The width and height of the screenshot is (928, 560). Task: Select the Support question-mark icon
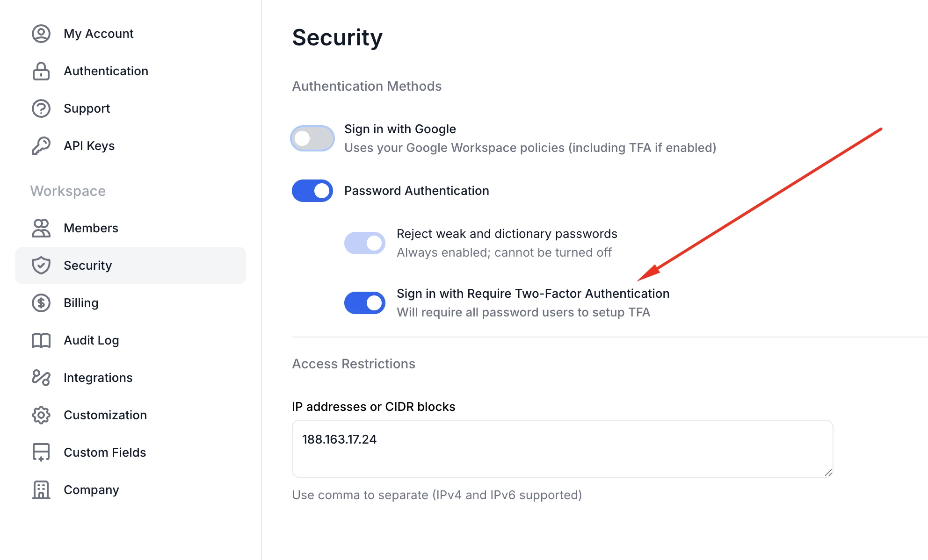point(41,108)
